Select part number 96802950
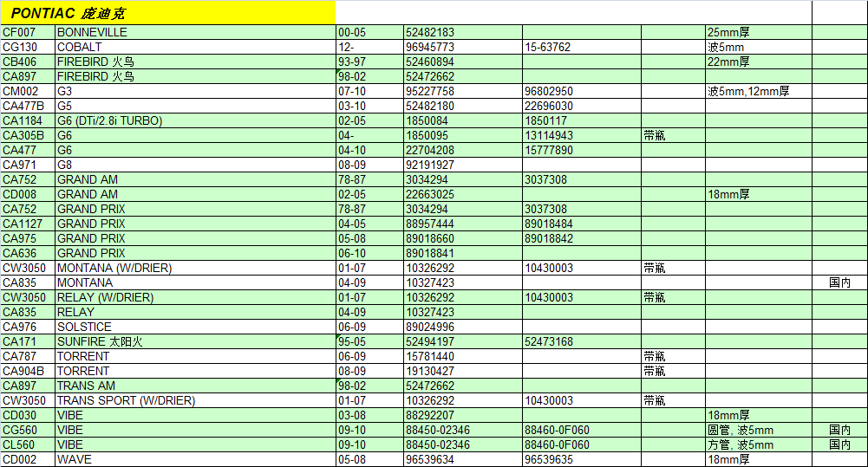 pyautogui.click(x=582, y=91)
